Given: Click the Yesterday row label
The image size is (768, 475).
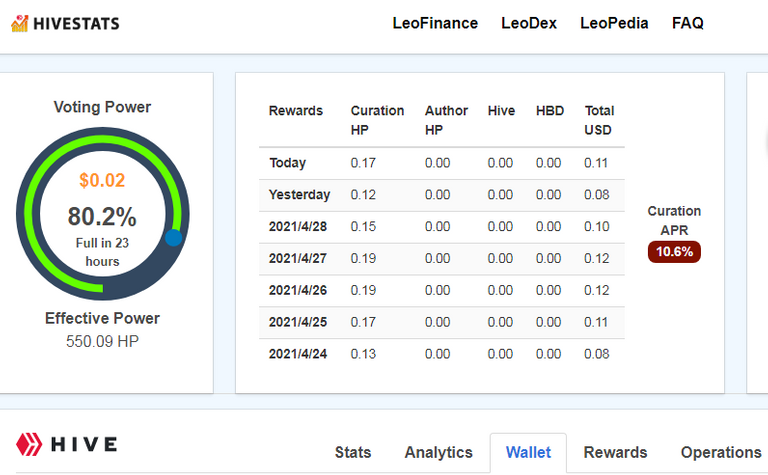Looking at the screenshot, I should 299,194.
